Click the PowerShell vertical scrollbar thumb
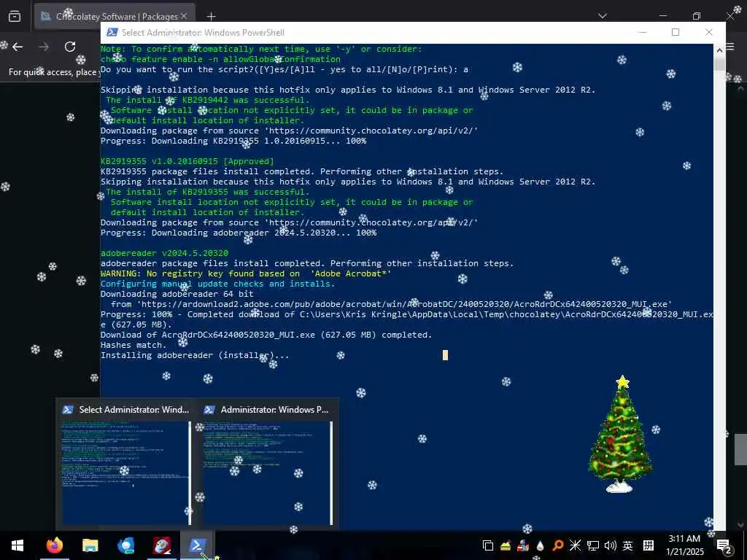Image resolution: width=747 pixels, height=560 pixels. 719,63
